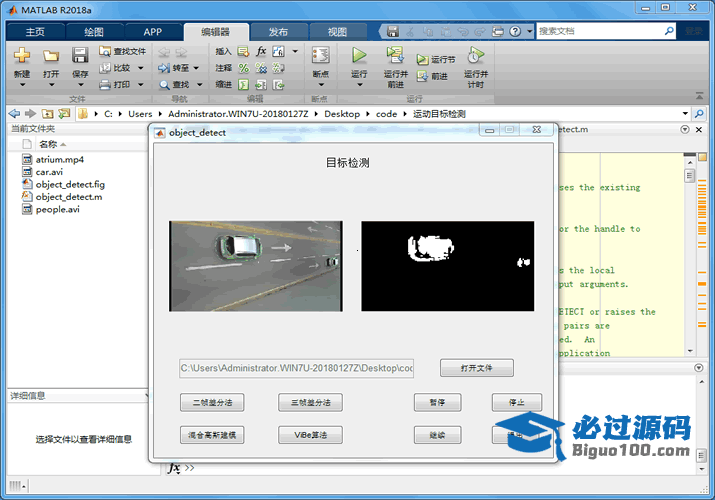Open the dropdown arrow under 保存

(x=80, y=85)
